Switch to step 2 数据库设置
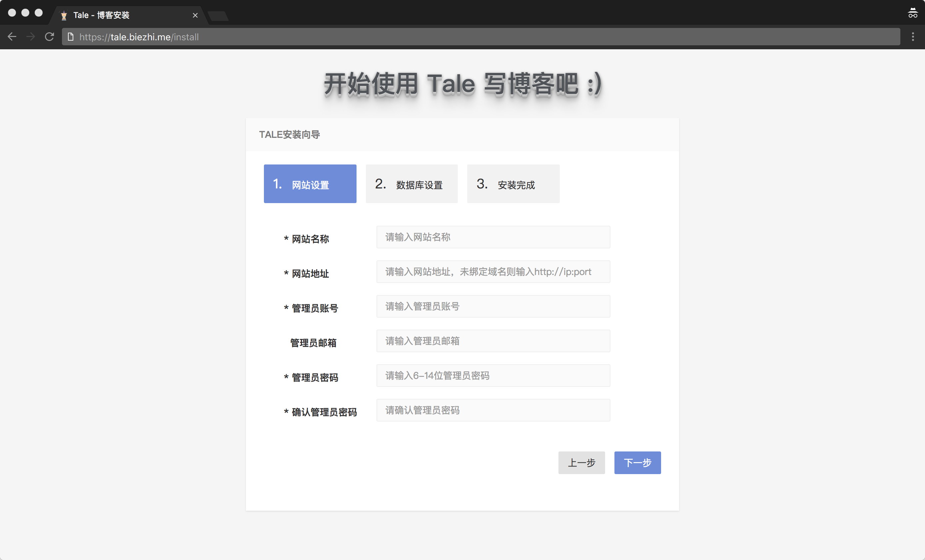The image size is (925, 560). coord(412,184)
